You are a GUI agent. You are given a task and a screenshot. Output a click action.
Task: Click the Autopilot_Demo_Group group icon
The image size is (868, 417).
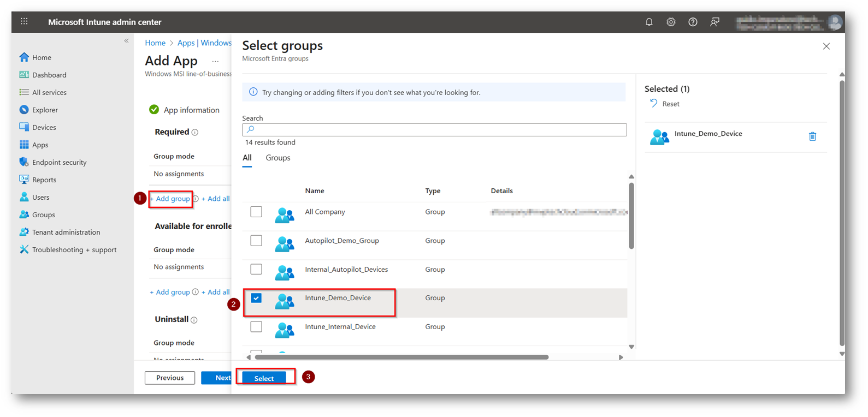point(285,244)
